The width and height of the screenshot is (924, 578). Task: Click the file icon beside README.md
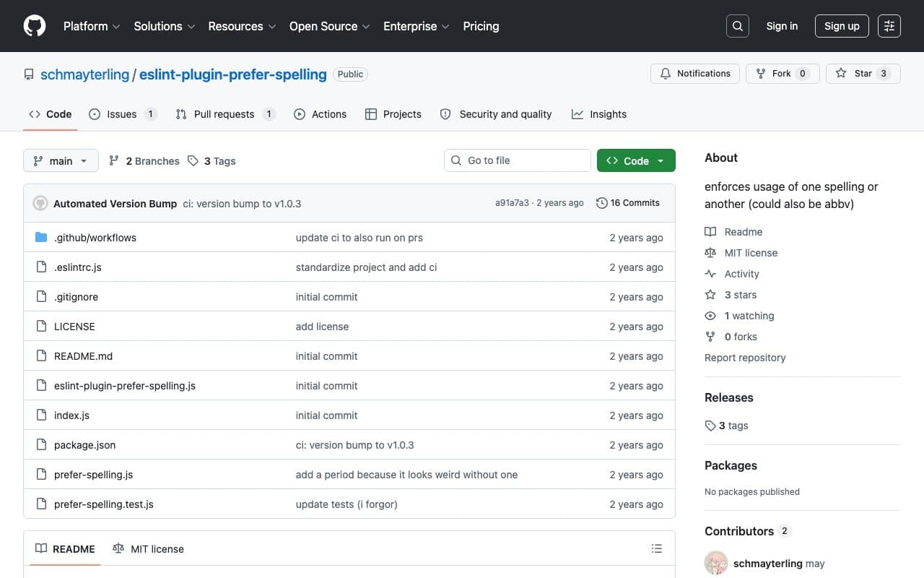pyautogui.click(x=41, y=356)
